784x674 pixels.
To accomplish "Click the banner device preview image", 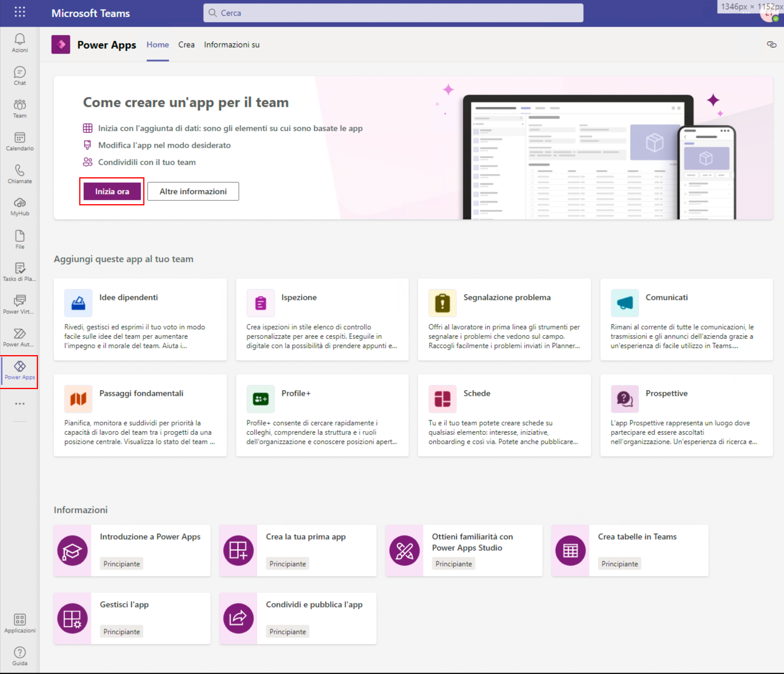I will coord(599,157).
